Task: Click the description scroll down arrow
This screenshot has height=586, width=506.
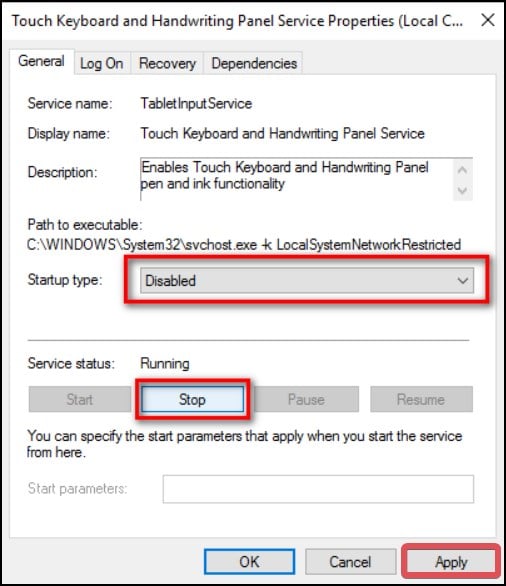Action: click(x=462, y=191)
